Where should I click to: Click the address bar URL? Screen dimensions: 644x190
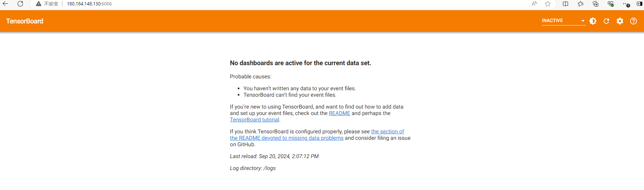(x=89, y=4)
